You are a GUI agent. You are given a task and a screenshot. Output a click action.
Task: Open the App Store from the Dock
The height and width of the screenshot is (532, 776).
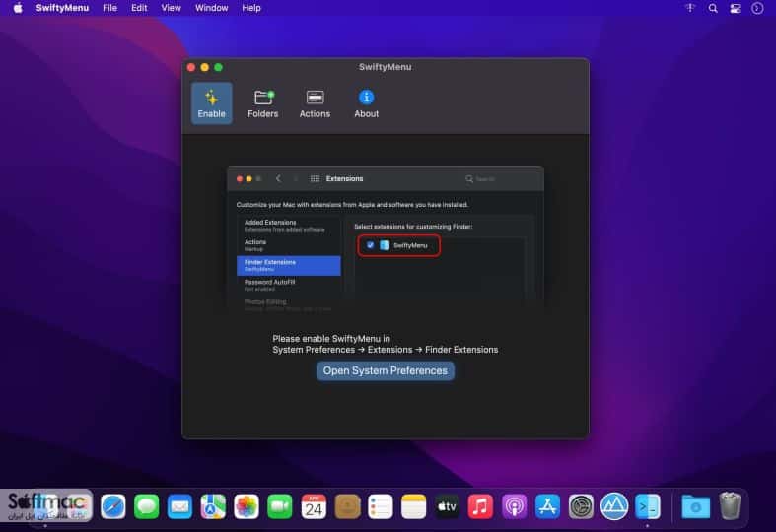tap(547, 506)
